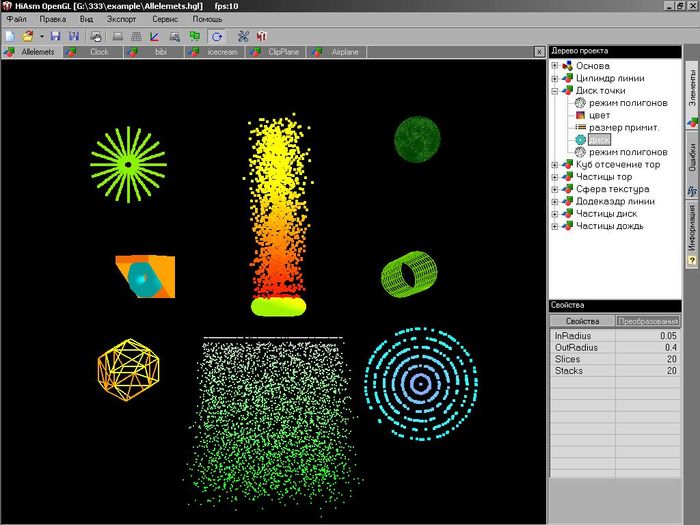This screenshot has width=700, height=525.
Task: Click the Save floppy disk icon
Action: click(56, 37)
